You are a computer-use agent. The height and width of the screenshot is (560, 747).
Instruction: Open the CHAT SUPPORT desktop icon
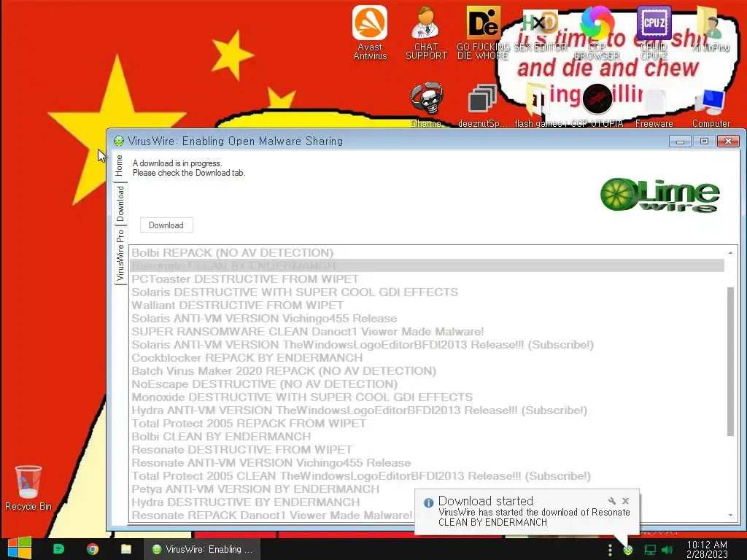tap(426, 31)
